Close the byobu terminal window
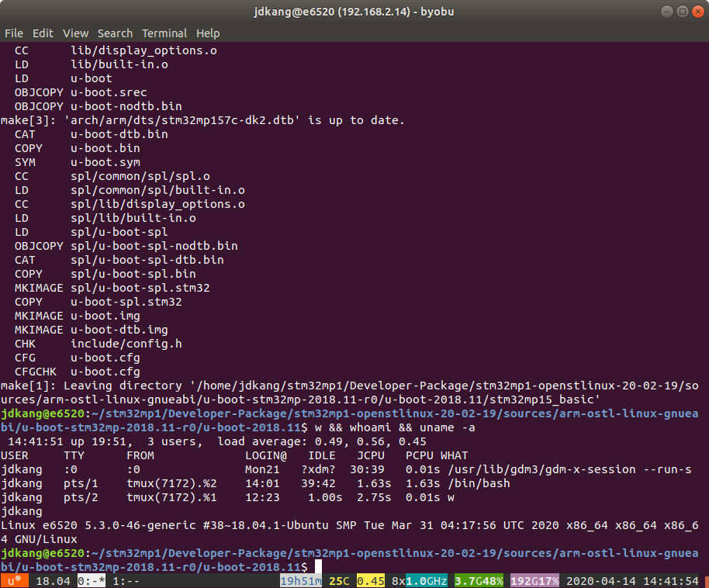 point(698,12)
